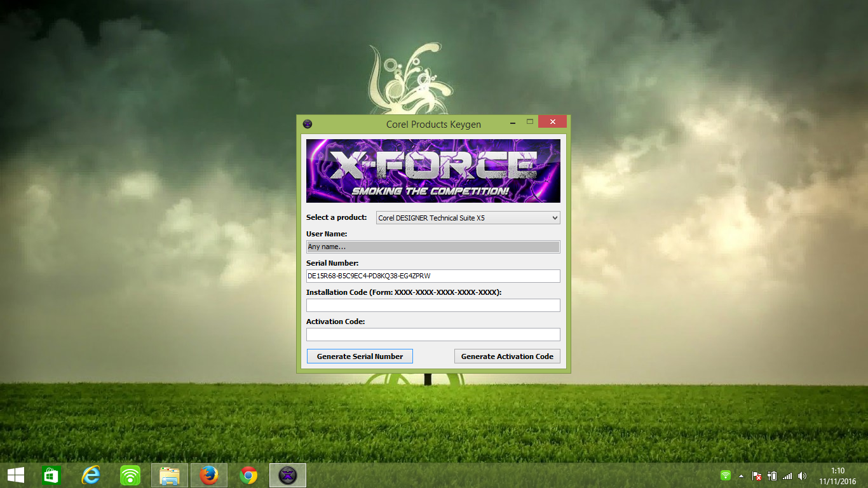Focus the Installation Code input field
Image resolution: width=868 pixels, height=488 pixels.
tap(433, 305)
